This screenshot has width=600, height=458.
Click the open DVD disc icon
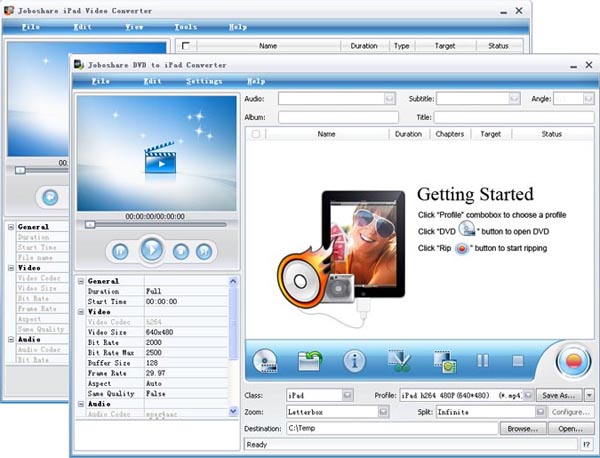click(265, 361)
